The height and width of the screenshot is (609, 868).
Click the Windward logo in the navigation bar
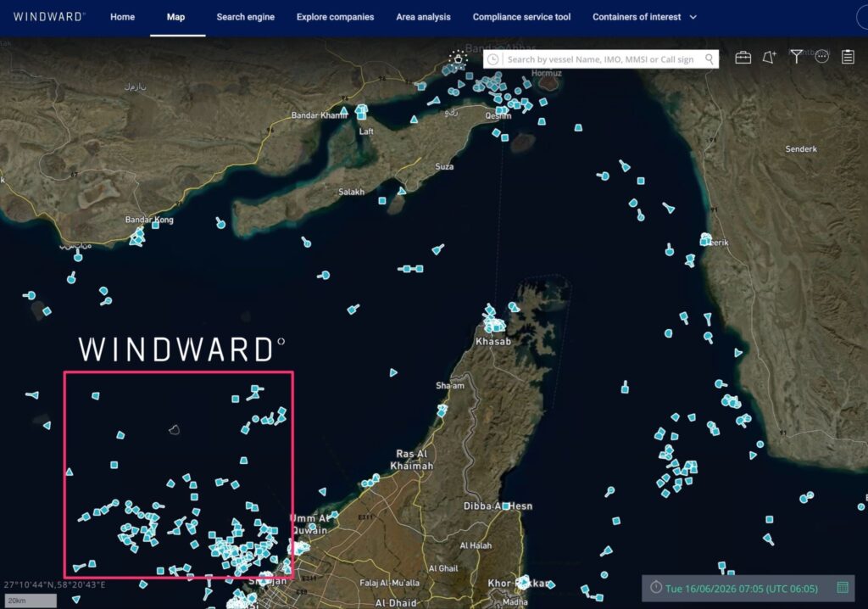48,17
